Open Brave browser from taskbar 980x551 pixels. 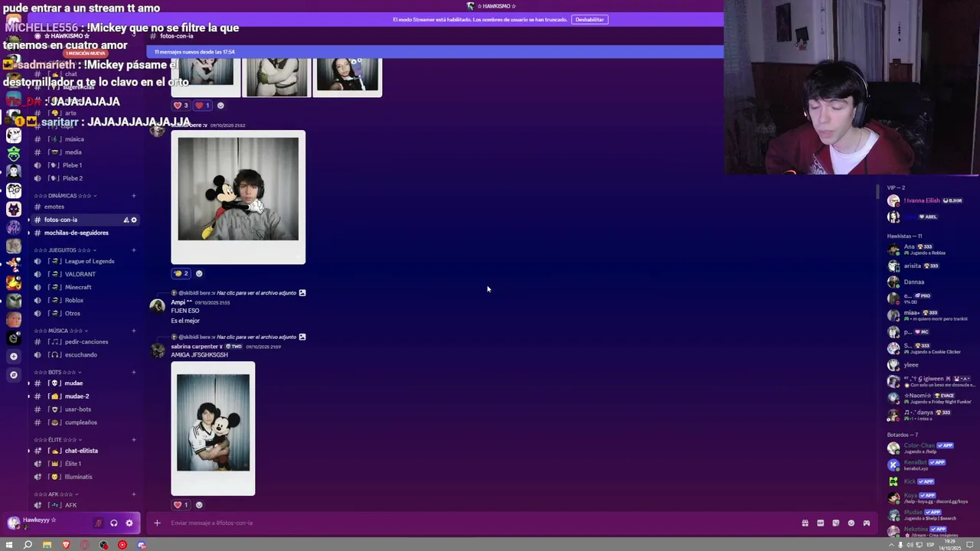[x=66, y=545]
